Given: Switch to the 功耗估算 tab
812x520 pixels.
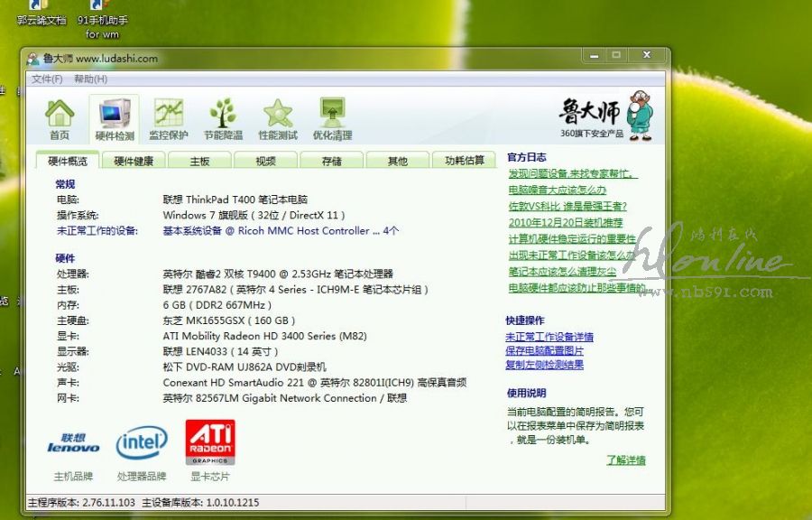Looking at the screenshot, I should 464,161.
